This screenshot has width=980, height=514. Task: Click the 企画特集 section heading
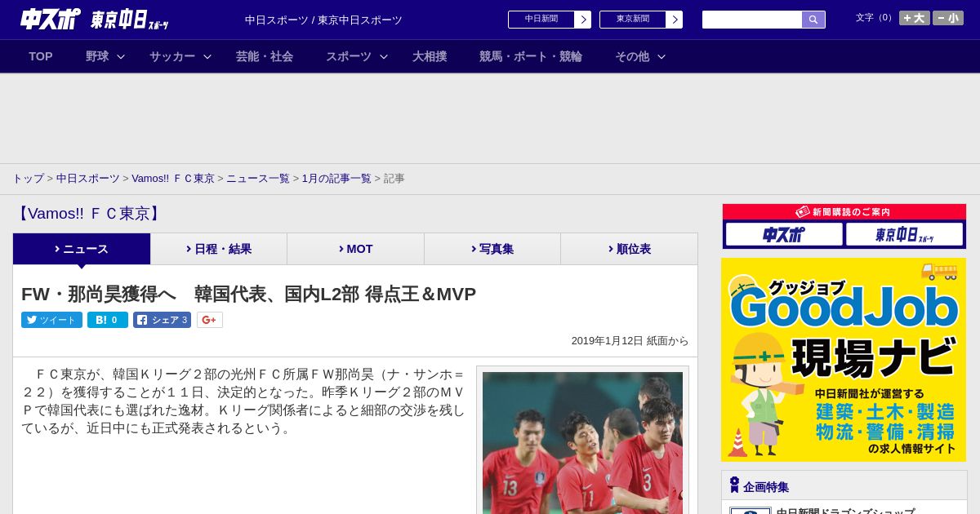765,486
